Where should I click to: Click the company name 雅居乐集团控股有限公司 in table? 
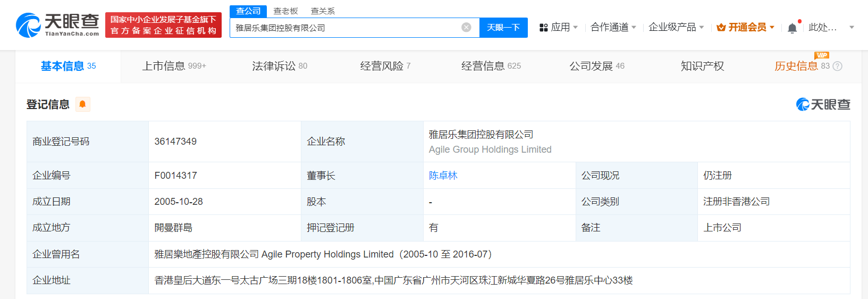(481, 135)
